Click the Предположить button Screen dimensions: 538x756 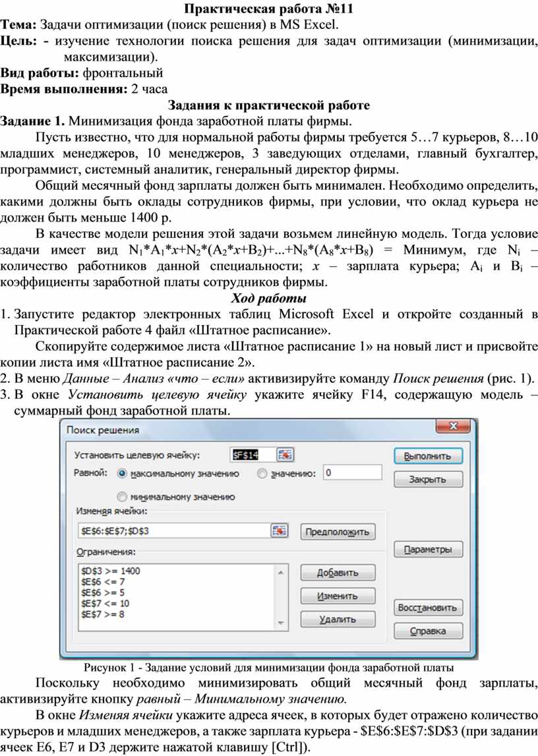click(338, 532)
